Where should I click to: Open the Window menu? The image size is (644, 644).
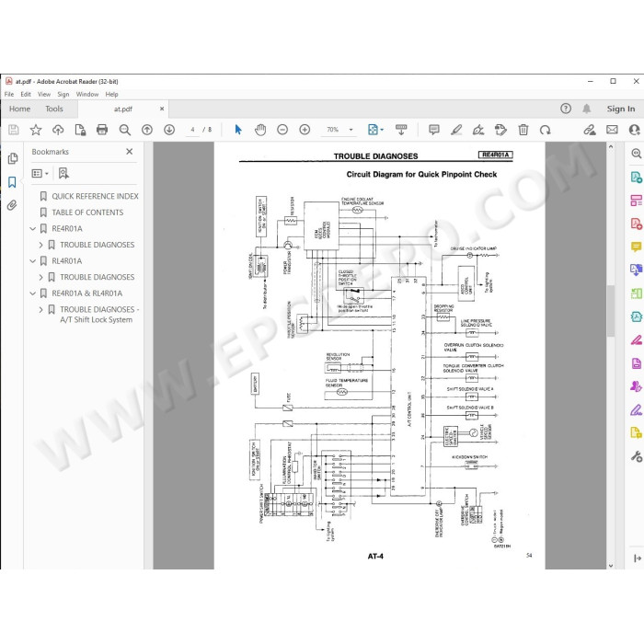[x=87, y=95]
